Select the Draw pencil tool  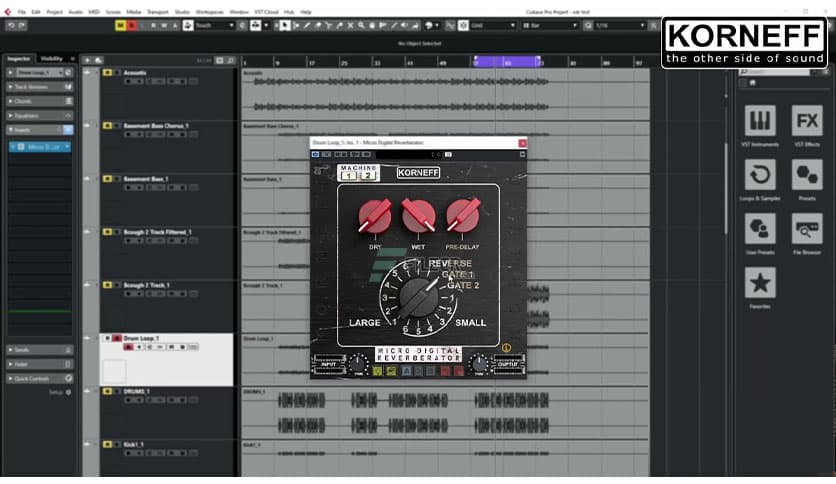pyautogui.click(x=307, y=25)
